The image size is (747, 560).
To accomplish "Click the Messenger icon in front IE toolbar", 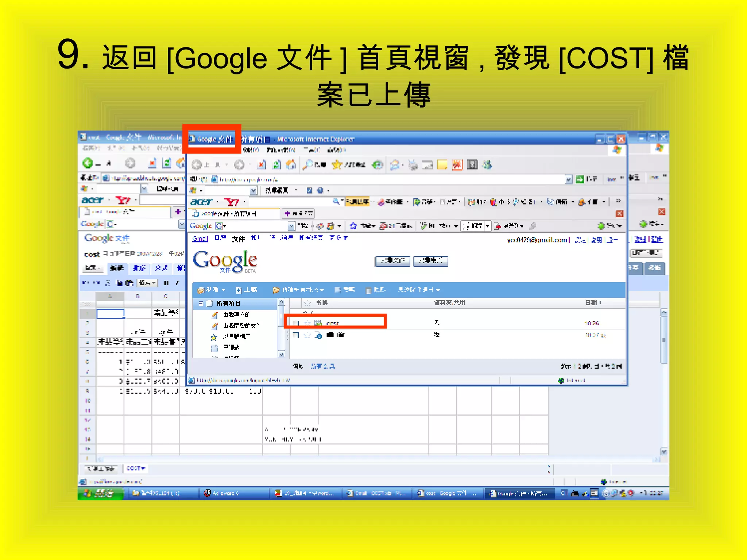I will pyautogui.click(x=487, y=165).
